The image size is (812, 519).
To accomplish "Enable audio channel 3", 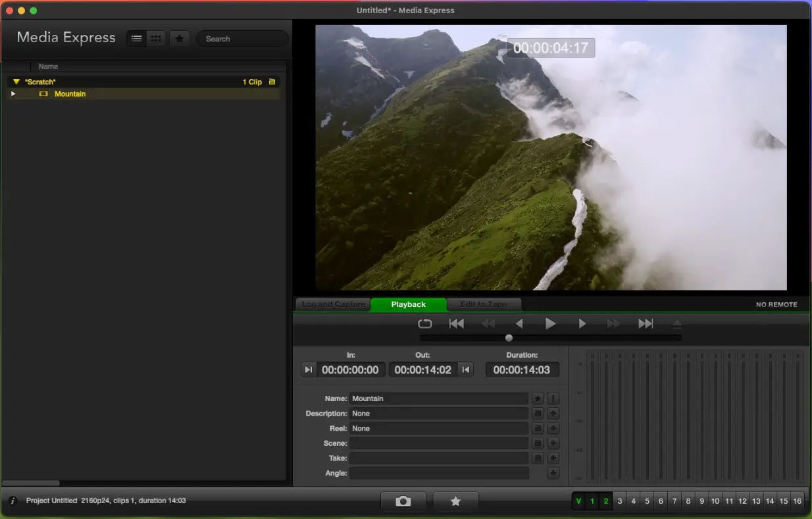I will pos(620,501).
